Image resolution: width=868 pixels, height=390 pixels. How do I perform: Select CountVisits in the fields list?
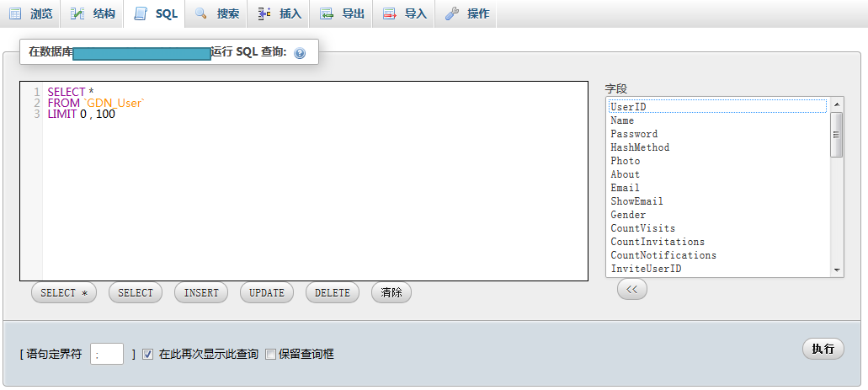click(x=718, y=228)
